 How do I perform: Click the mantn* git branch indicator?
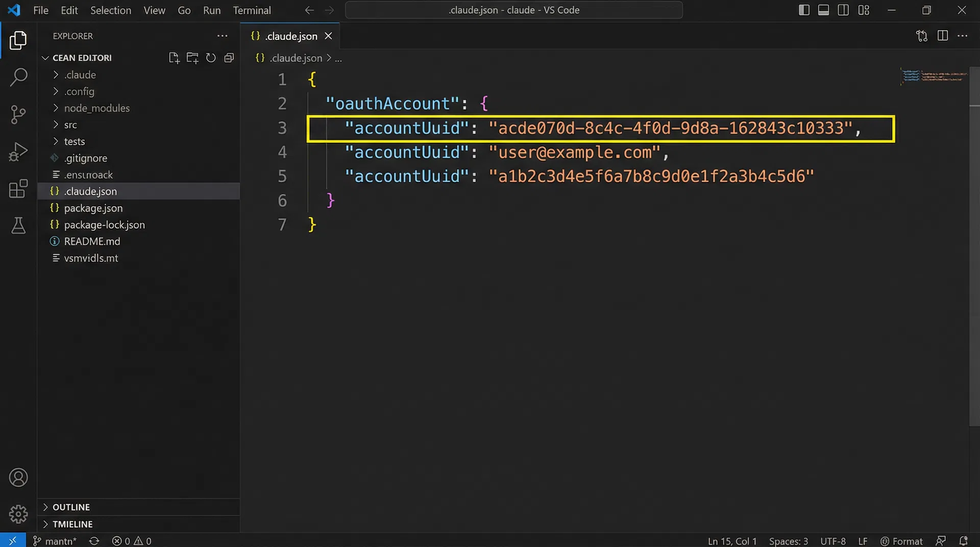pos(55,541)
